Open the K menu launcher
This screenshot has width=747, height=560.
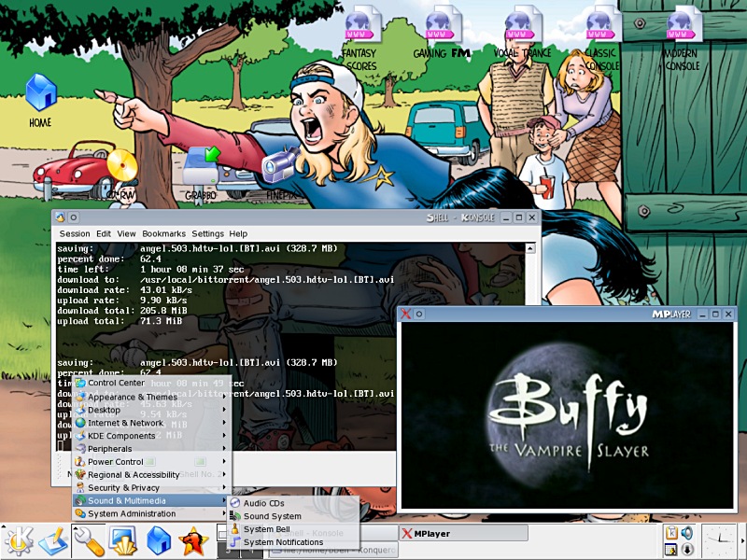[x=18, y=540]
